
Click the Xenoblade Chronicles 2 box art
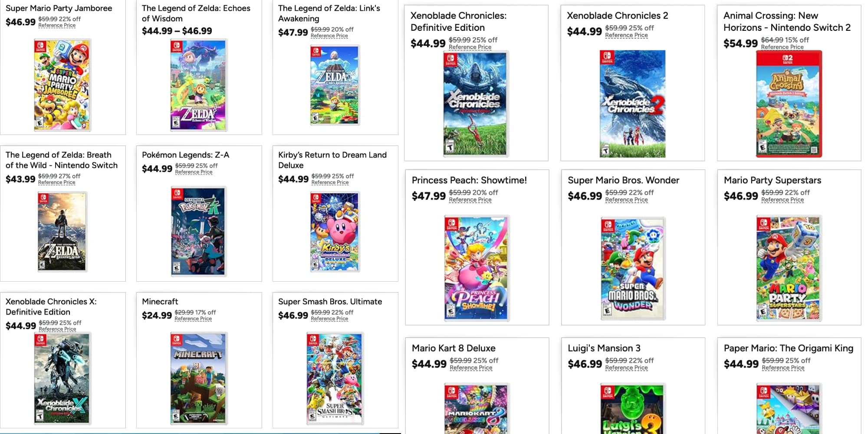pos(632,103)
